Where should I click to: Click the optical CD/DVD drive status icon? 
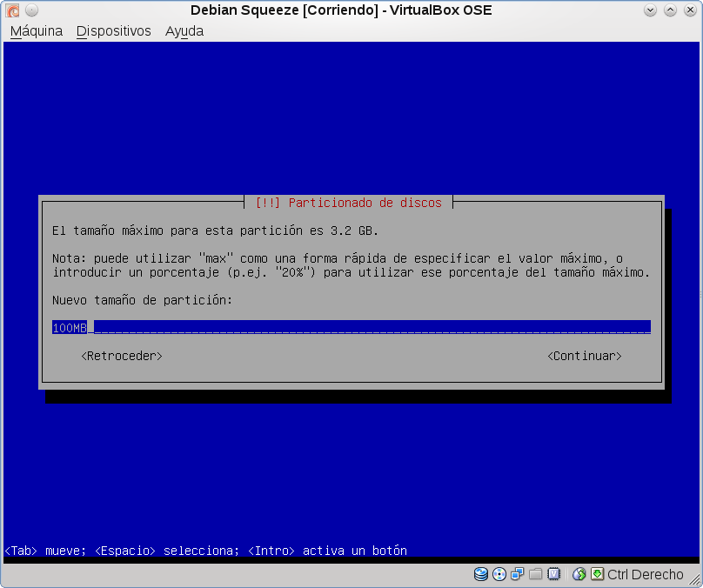(499, 574)
